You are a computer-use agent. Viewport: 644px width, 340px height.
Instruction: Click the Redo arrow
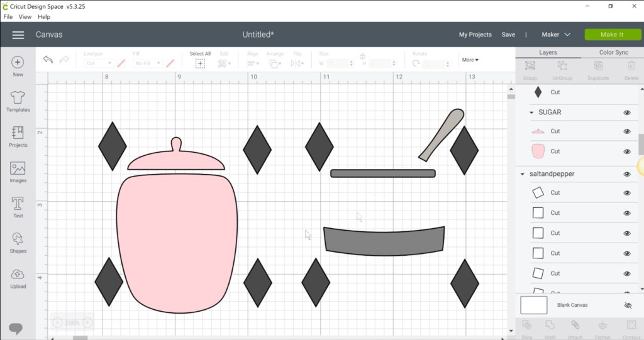click(64, 60)
